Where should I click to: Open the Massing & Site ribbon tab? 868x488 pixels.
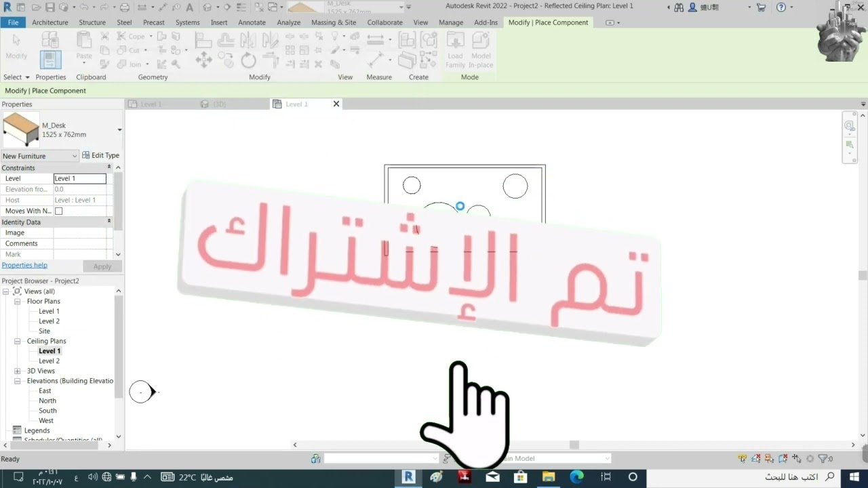334,22
